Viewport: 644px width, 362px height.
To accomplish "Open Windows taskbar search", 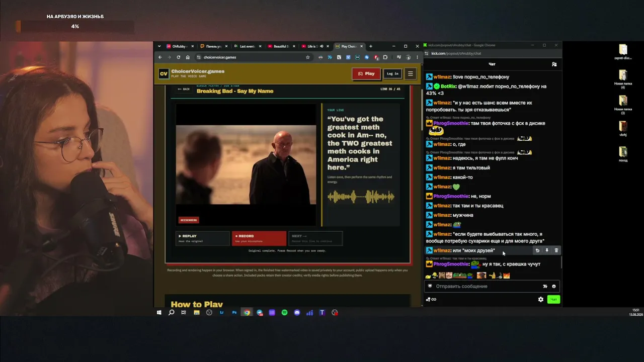I will tap(172, 313).
